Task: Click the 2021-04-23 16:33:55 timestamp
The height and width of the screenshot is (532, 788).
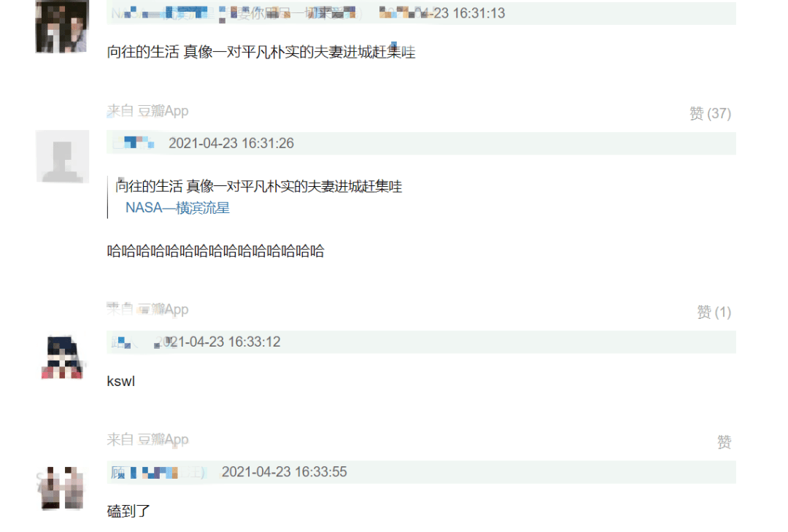Action: [285, 472]
